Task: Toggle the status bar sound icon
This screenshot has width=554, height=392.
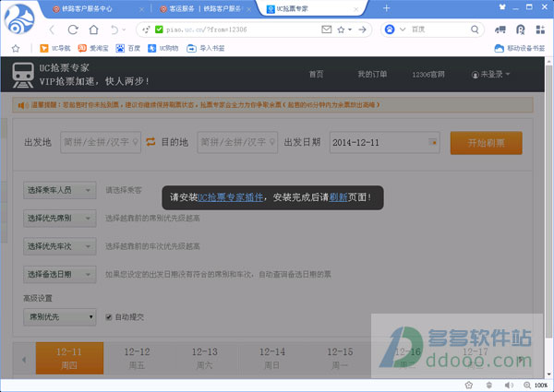Action: pyautogui.click(x=509, y=385)
